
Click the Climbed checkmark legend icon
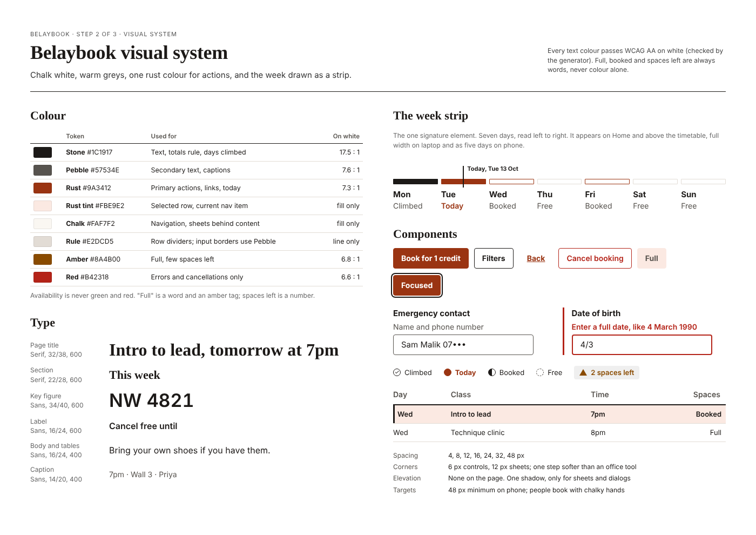pos(397,372)
